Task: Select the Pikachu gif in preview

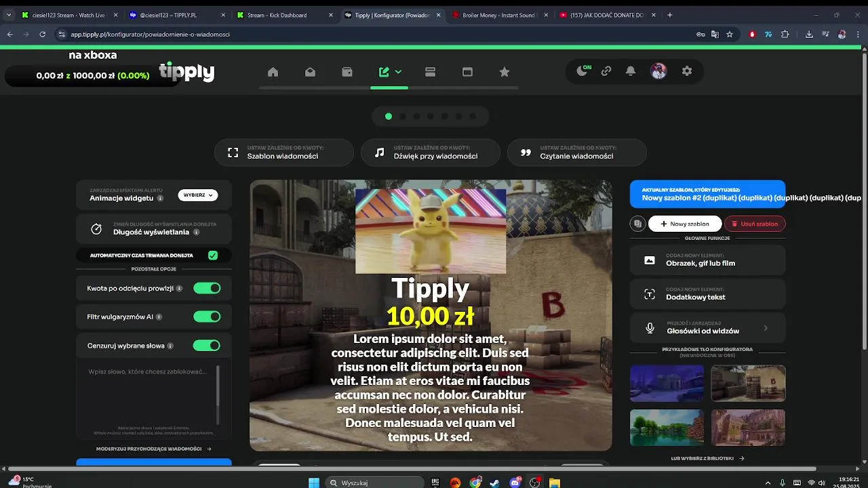Action: (431, 231)
